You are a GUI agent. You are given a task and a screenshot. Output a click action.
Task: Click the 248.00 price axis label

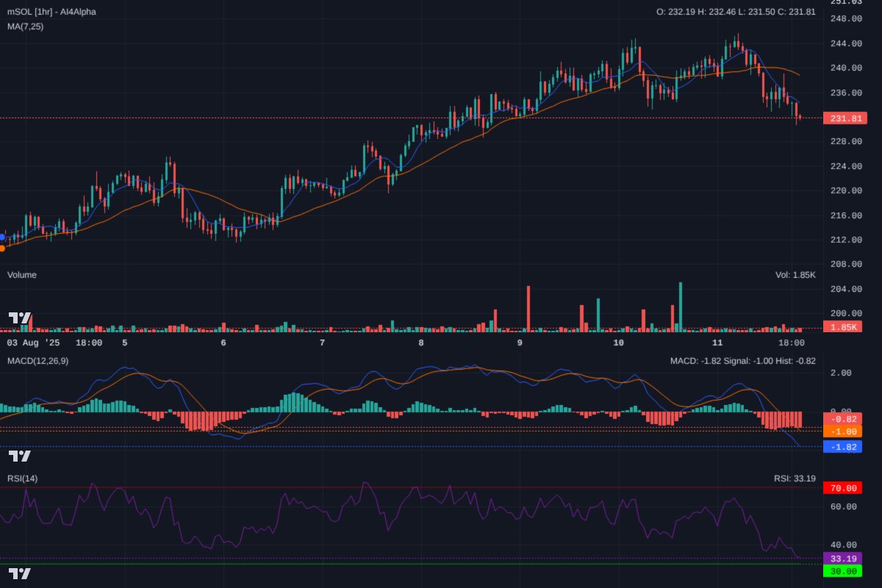pyautogui.click(x=846, y=18)
